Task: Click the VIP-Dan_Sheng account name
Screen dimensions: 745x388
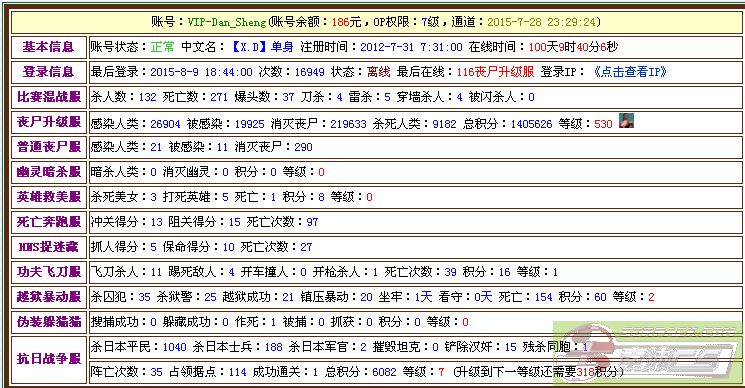Action: 227,22
